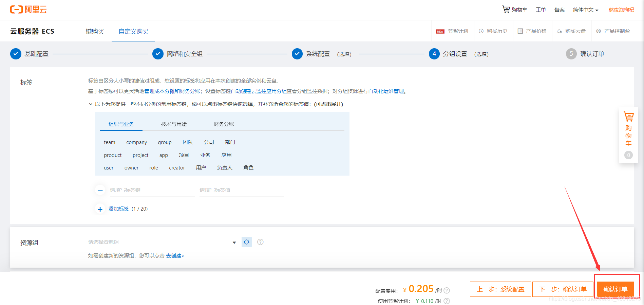Screen dimensions: 644x305
Task: Pick the '业务' tag key
Action: click(x=205, y=155)
